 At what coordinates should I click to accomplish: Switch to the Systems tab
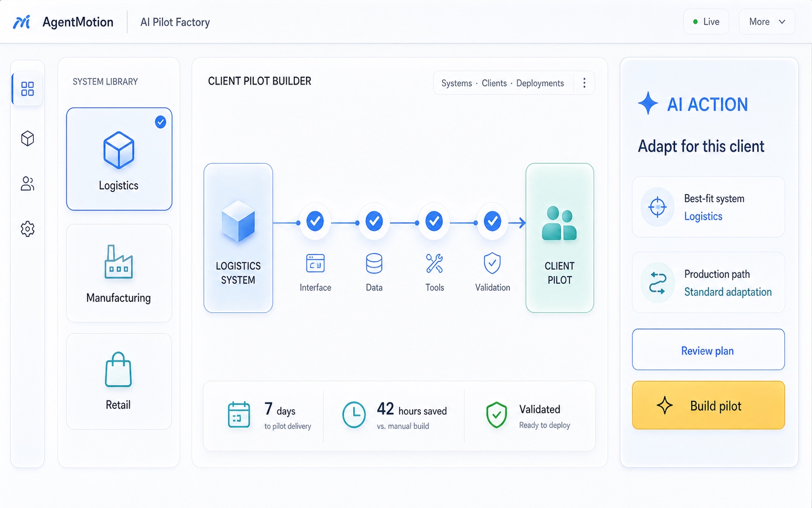point(457,83)
